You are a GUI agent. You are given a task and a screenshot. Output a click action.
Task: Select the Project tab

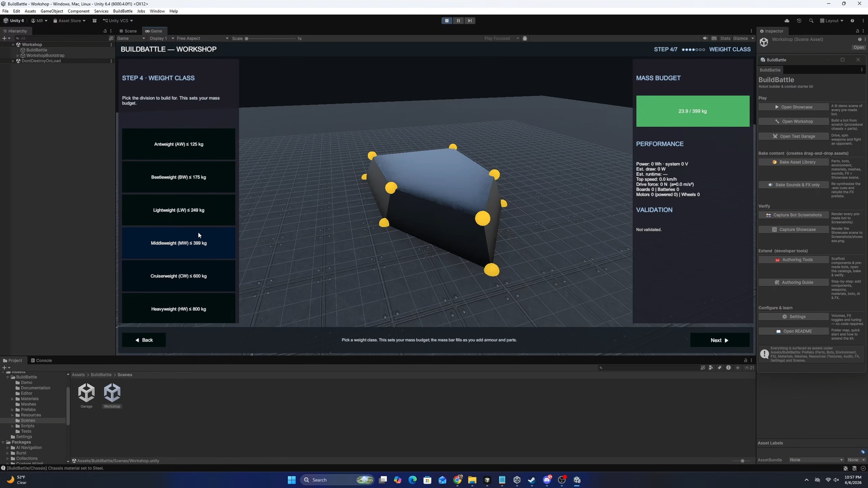click(13, 361)
